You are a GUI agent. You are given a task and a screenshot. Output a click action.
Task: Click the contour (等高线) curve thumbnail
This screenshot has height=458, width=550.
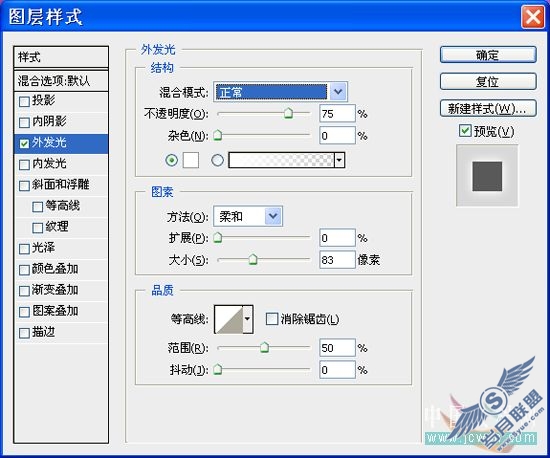(x=229, y=319)
